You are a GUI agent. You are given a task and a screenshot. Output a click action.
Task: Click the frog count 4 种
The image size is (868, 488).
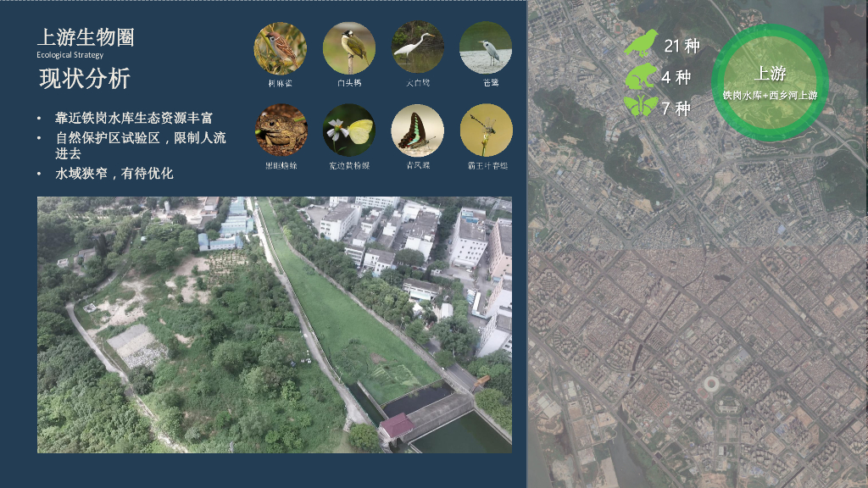(676, 77)
